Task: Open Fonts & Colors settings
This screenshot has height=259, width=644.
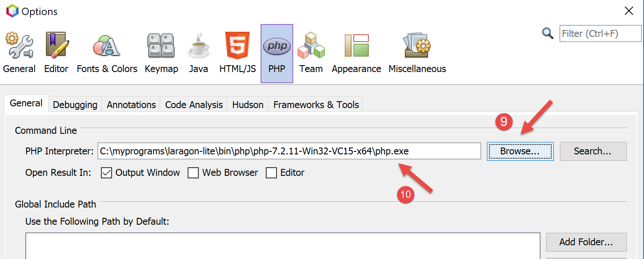Action: [107, 53]
